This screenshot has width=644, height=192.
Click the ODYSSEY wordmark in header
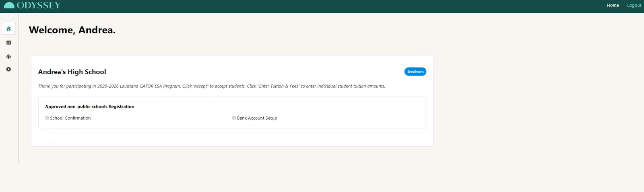tap(39, 5)
